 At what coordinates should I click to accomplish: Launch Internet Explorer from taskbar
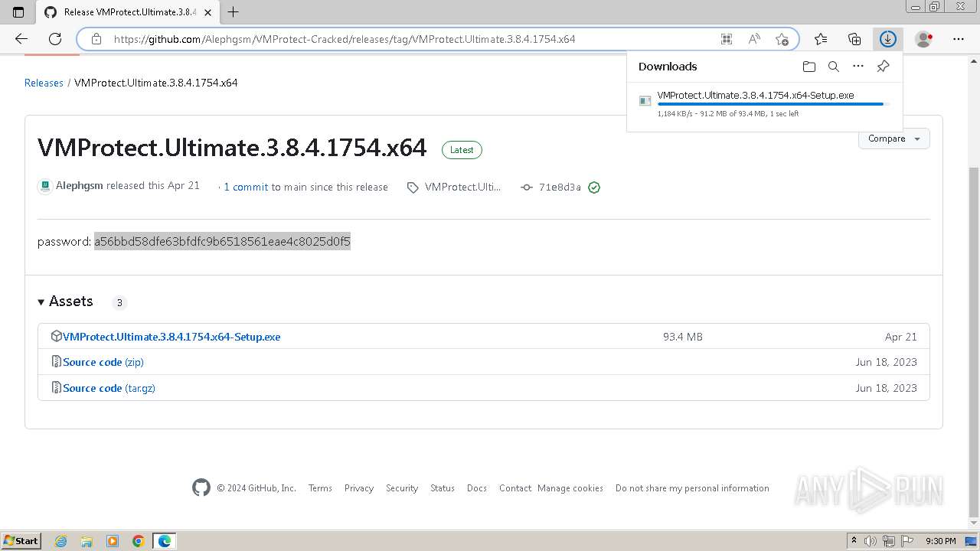pos(60,541)
